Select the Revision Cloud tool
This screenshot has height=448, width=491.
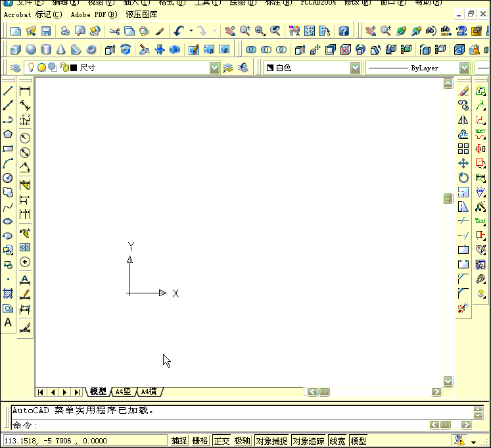8,192
